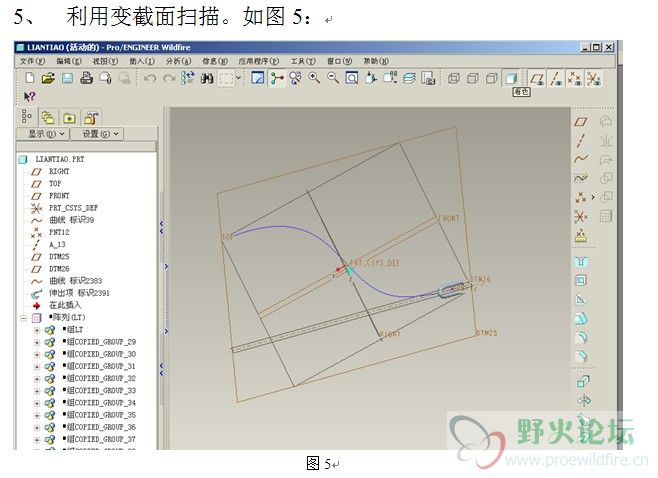Expand the COPIED_GROUP_31 node
This screenshot has width=658, height=478.
(x=37, y=366)
